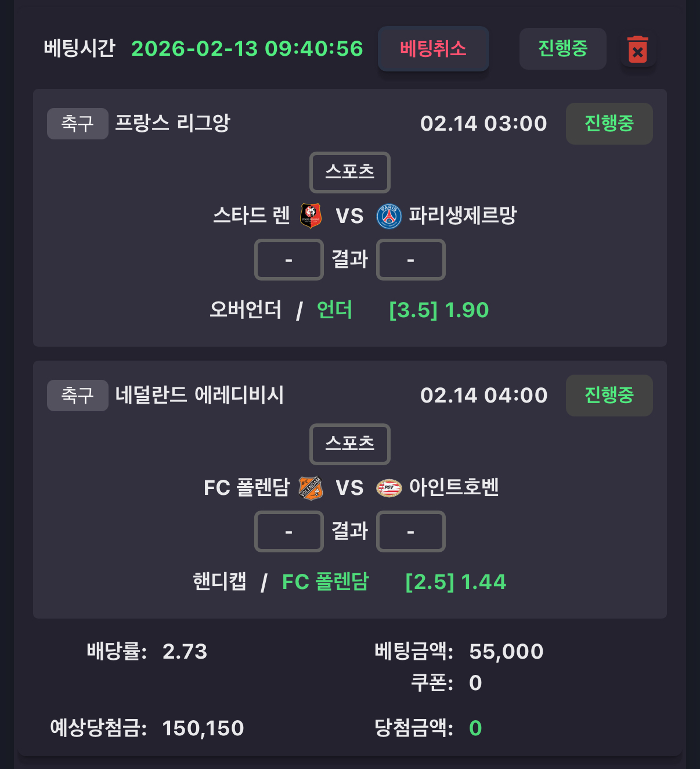Click the green 언더 pick text
700x769 pixels.
pos(334,310)
